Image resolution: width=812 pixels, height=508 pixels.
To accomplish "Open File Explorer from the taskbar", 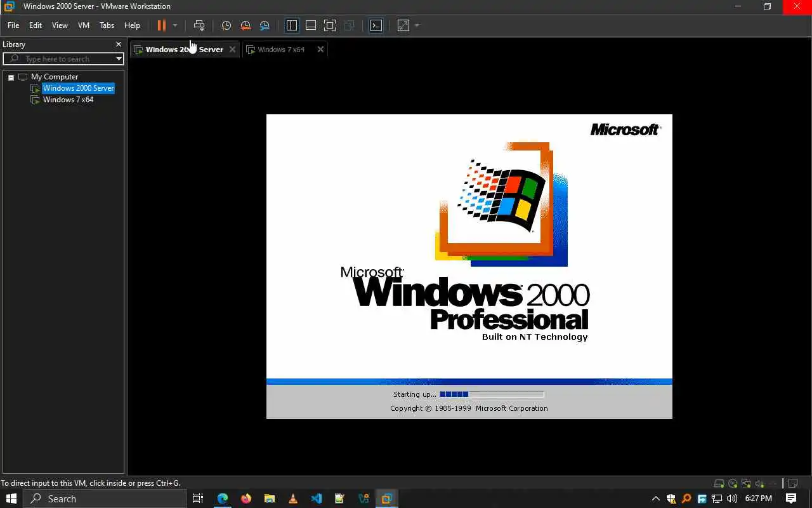I will click(270, 498).
